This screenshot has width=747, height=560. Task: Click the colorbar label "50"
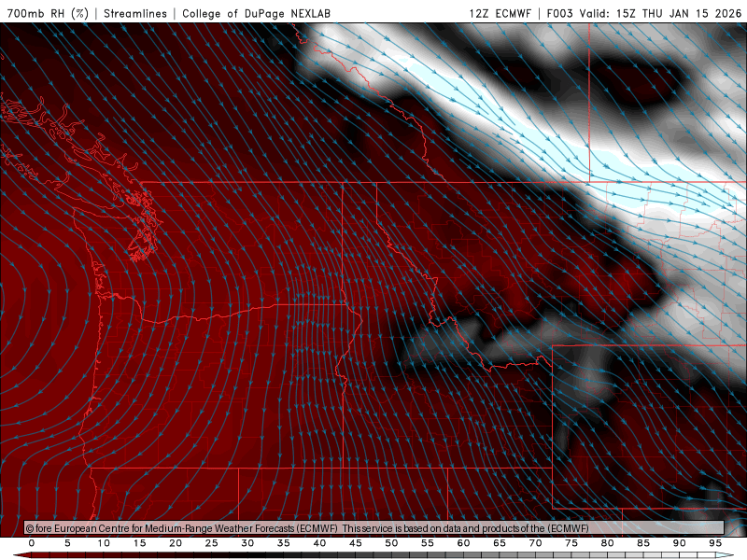391,543
